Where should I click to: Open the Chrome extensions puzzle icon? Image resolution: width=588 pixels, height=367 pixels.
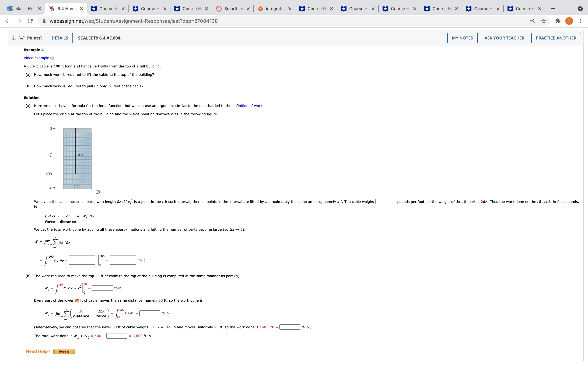[558, 21]
